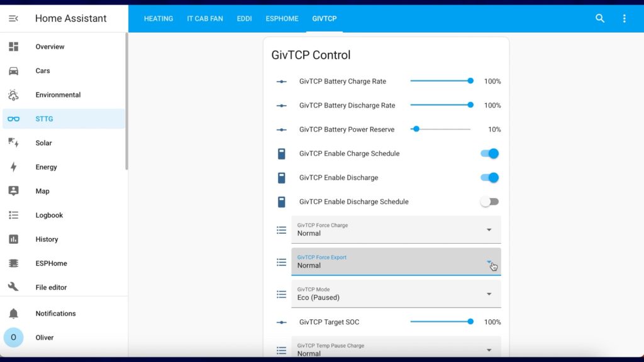Click the Notifications bell icon
The height and width of the screenshot is (362, 644).
click(x=14, y=314)
